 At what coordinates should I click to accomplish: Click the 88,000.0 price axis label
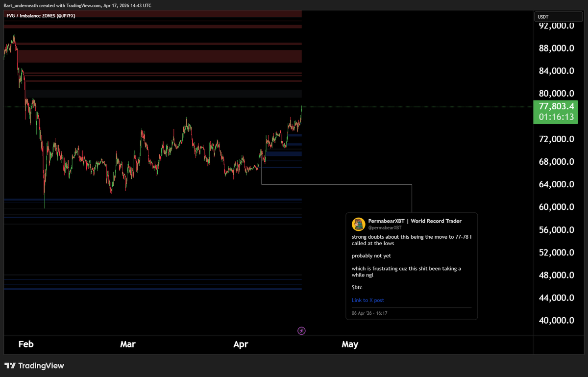pyautogui.click(x=556, y=49)
